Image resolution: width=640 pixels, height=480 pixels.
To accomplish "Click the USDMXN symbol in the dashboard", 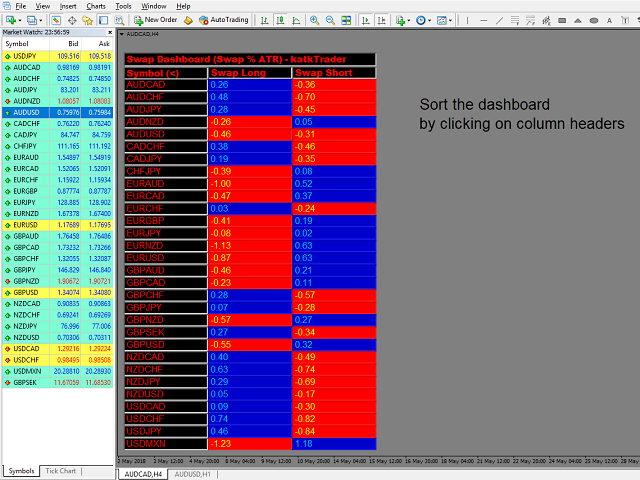I will tap(166, 444).
